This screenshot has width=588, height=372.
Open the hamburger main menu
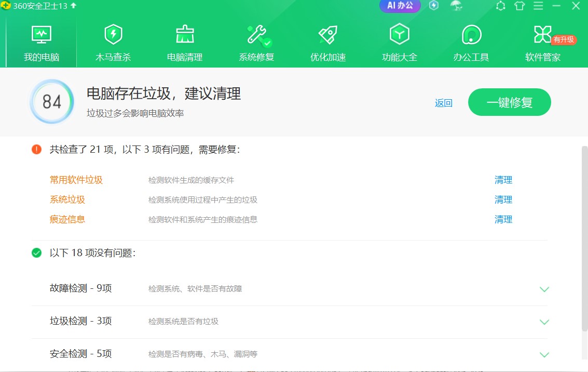538,6
